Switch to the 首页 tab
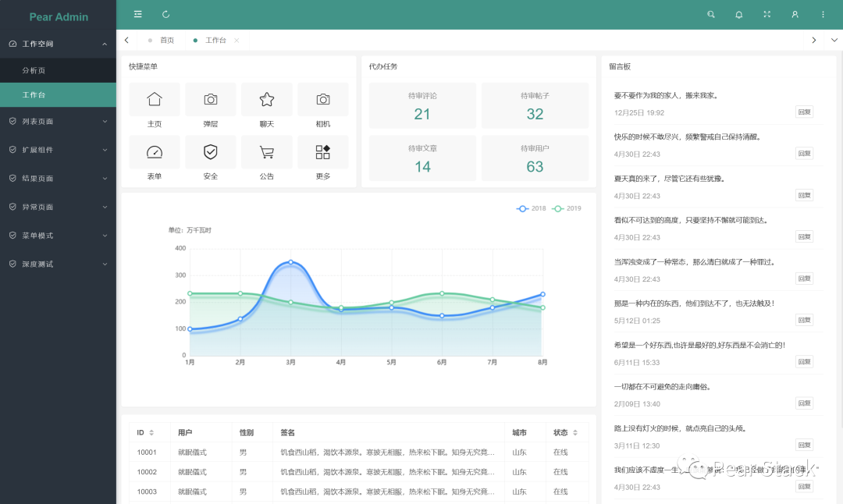The width and height of the screenshot is (843, 504). click(x=166, y=40)
